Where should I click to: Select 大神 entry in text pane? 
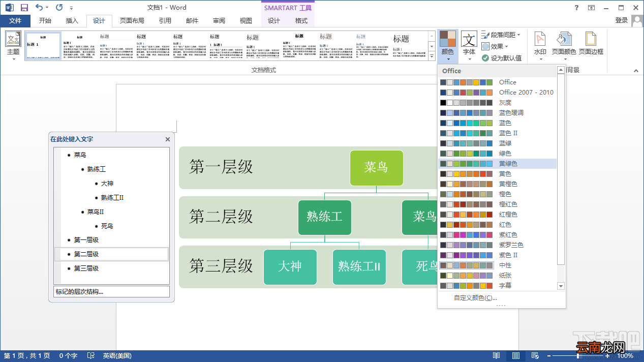point(107,184)
